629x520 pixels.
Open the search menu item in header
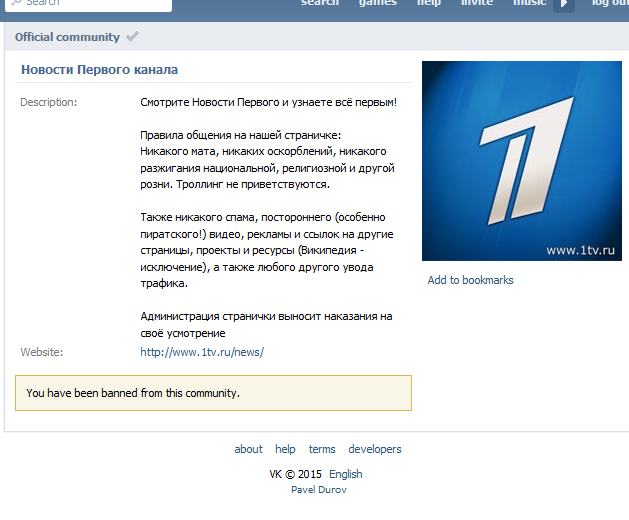point(320,3)
